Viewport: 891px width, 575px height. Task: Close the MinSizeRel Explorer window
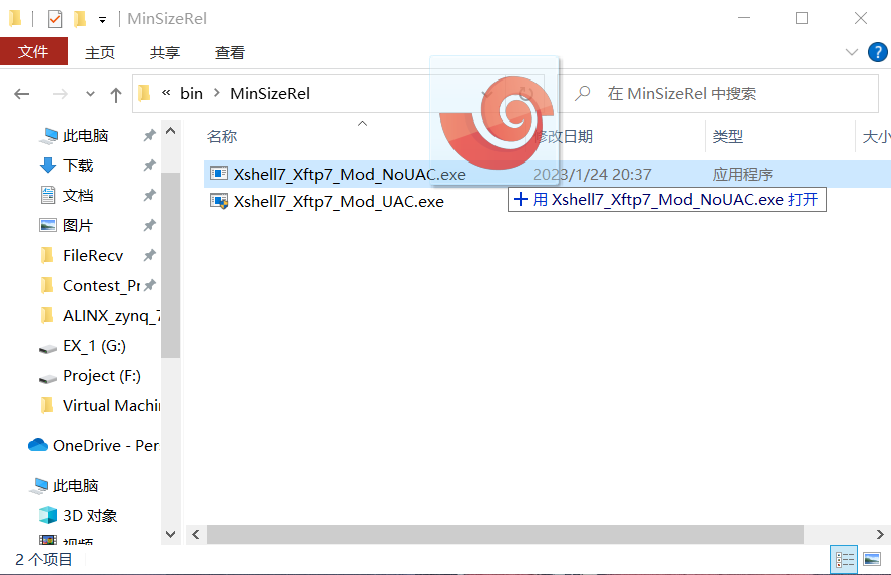coord(861,19)
